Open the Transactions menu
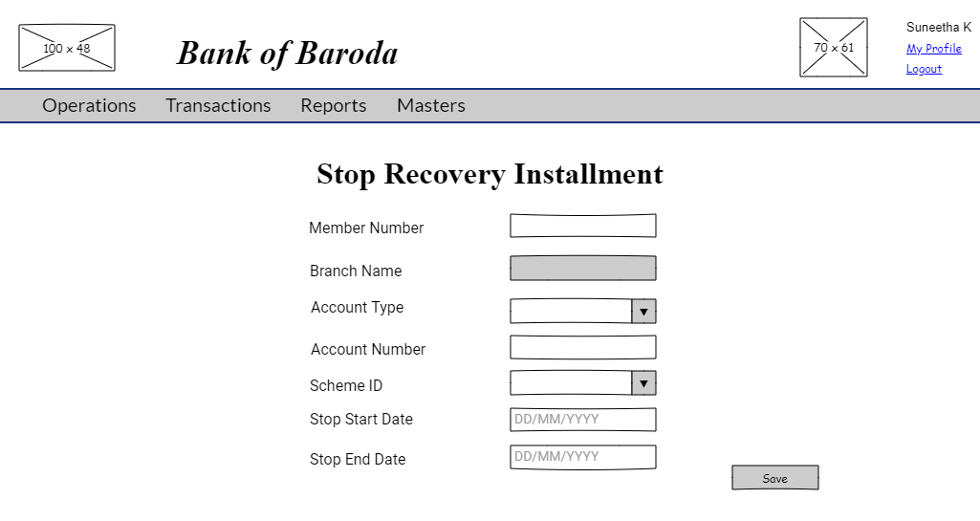 click(218, 106)
